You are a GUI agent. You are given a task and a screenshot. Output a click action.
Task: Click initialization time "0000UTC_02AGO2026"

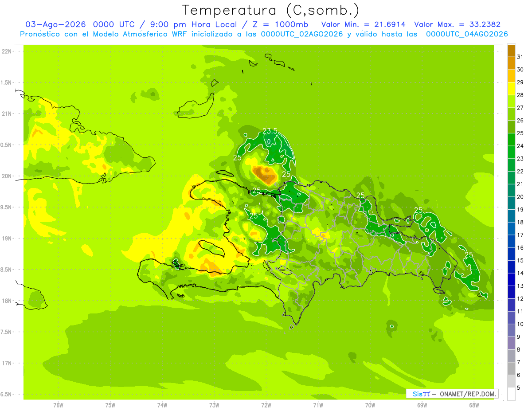point(302,34)
